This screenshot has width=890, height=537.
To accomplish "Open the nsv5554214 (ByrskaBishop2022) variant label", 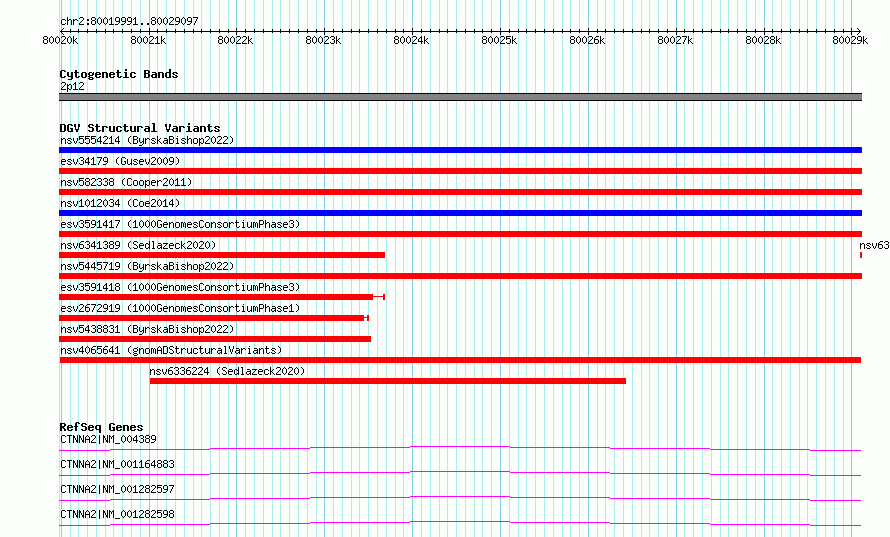I will [x=147, y=140].
